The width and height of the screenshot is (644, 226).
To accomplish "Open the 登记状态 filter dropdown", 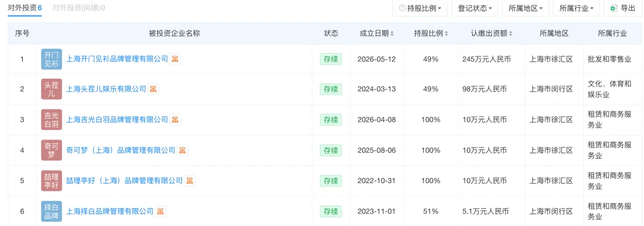I will coord(475,8).
